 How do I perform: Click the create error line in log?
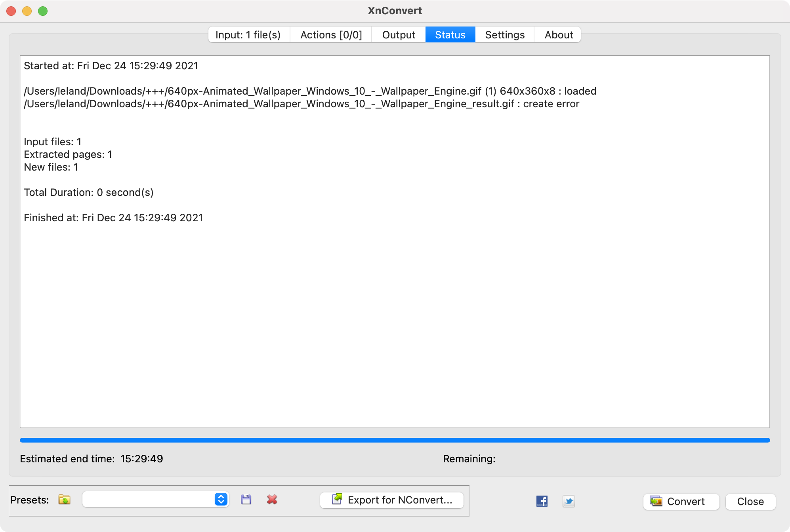[x=301, y=104]
